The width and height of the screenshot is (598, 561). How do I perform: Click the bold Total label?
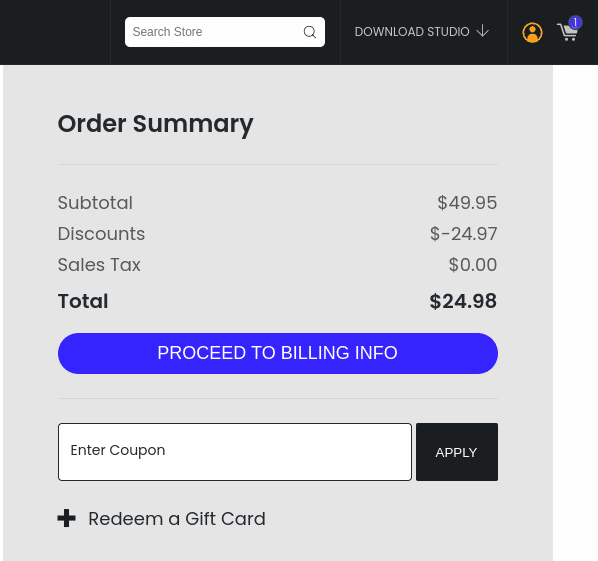[83, 301]
